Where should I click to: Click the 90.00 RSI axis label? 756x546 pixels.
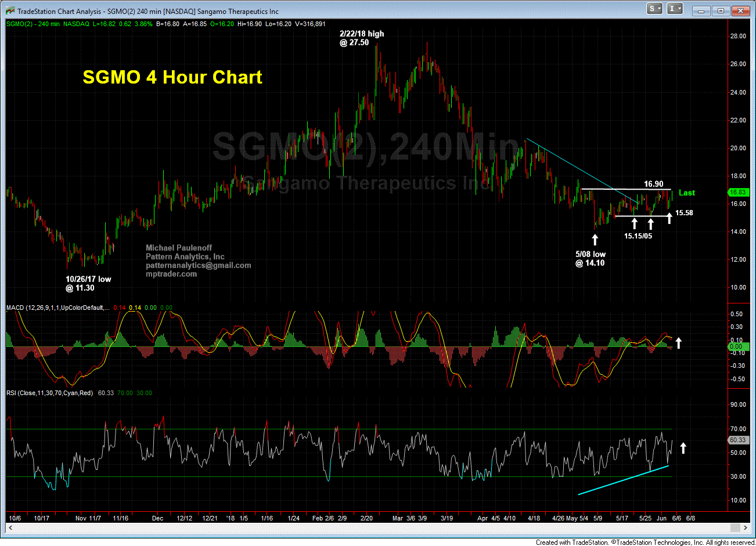(738, 405)
